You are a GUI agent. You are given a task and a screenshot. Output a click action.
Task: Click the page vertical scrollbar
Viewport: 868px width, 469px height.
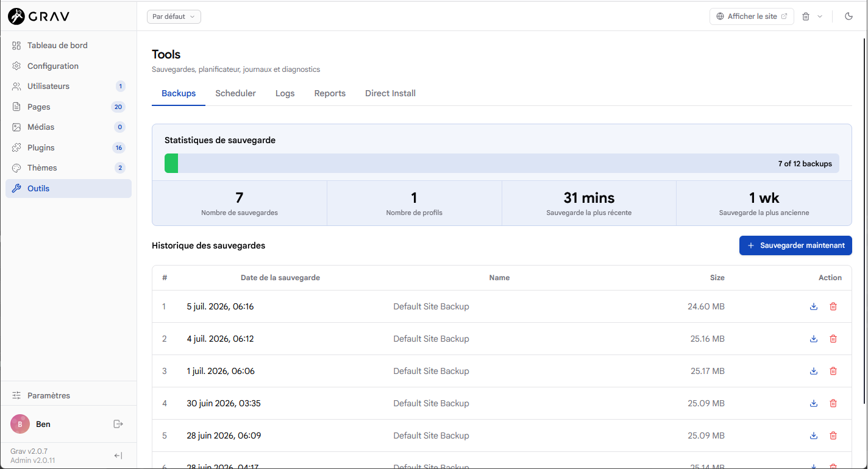(x=865, y=220)
